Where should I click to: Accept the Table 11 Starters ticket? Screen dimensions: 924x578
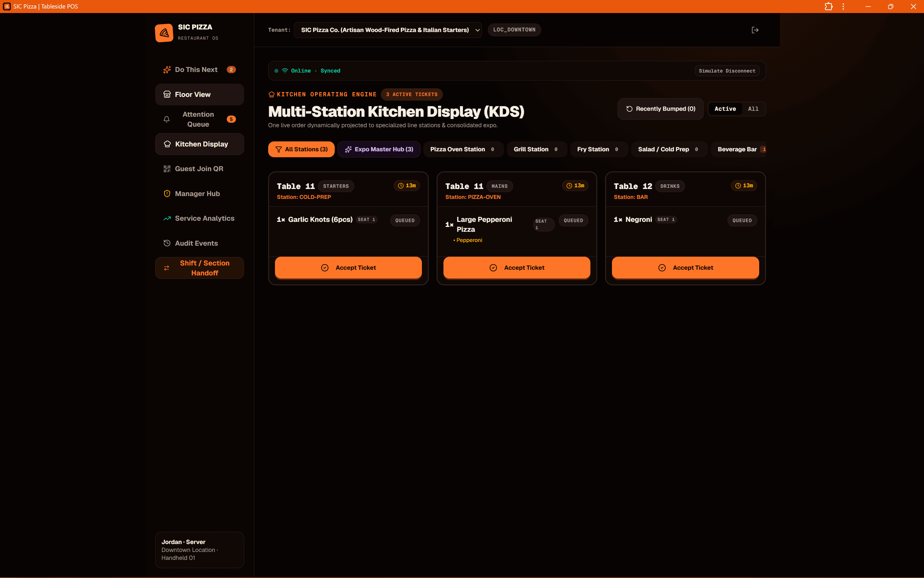pos(348,267)
